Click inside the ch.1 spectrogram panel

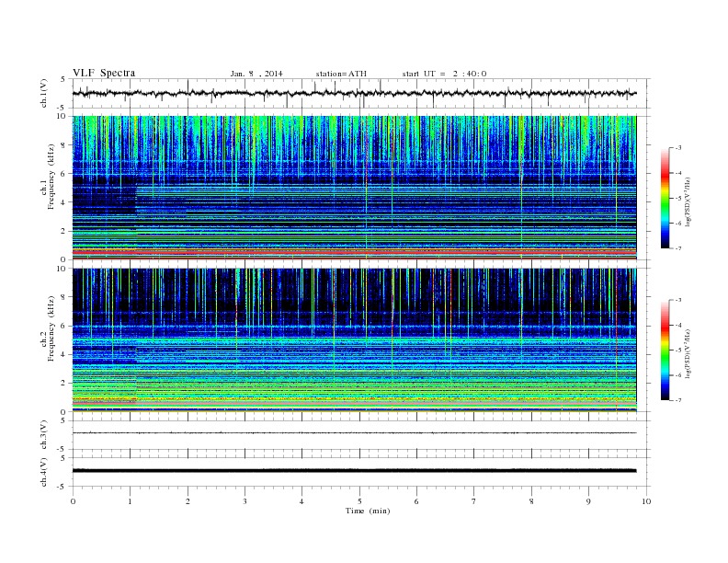click(355, 188)
